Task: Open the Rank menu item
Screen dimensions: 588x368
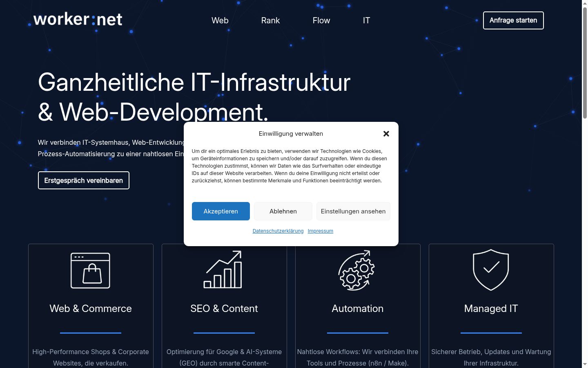Action: pyautogui.click(x=270, y=20)
